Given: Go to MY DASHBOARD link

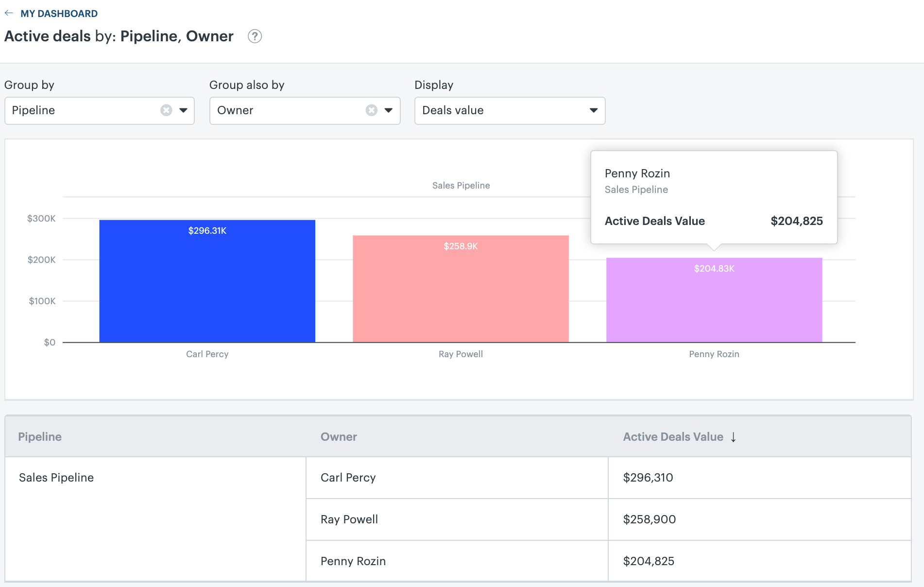Looking at the screenshot, I should pyautogui.click(x=59, y=13).
